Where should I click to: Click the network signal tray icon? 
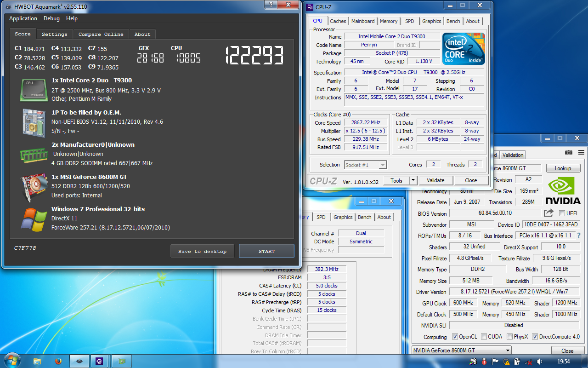[x=529, y=362]
